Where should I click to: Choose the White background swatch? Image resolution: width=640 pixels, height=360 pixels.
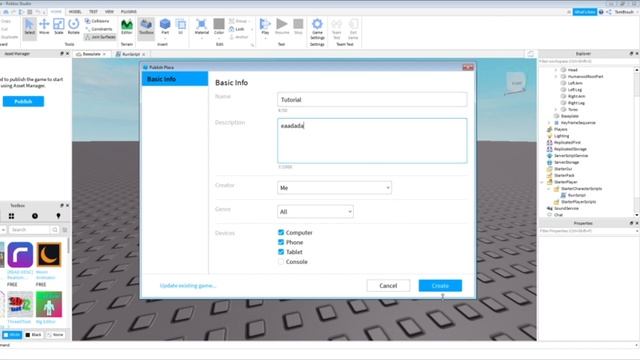coord(12,335)
